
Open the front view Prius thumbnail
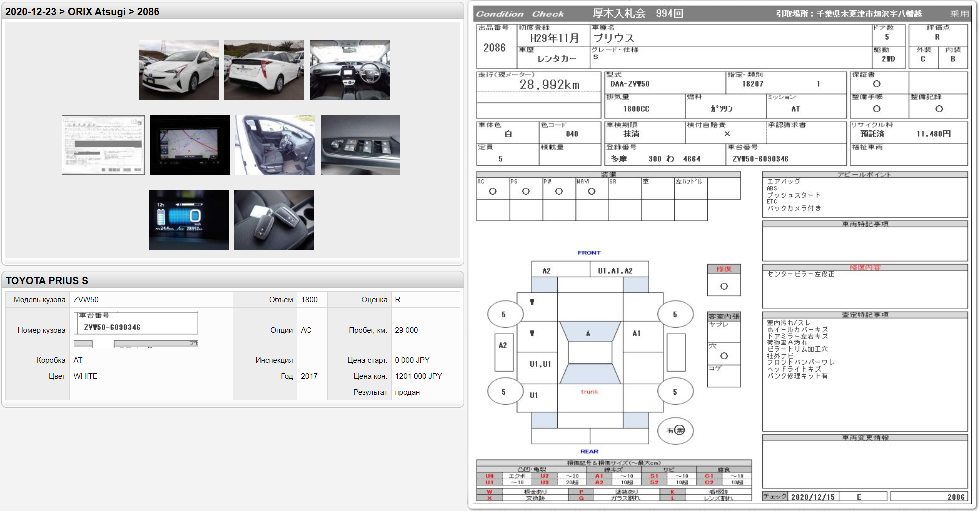(179, 70)
